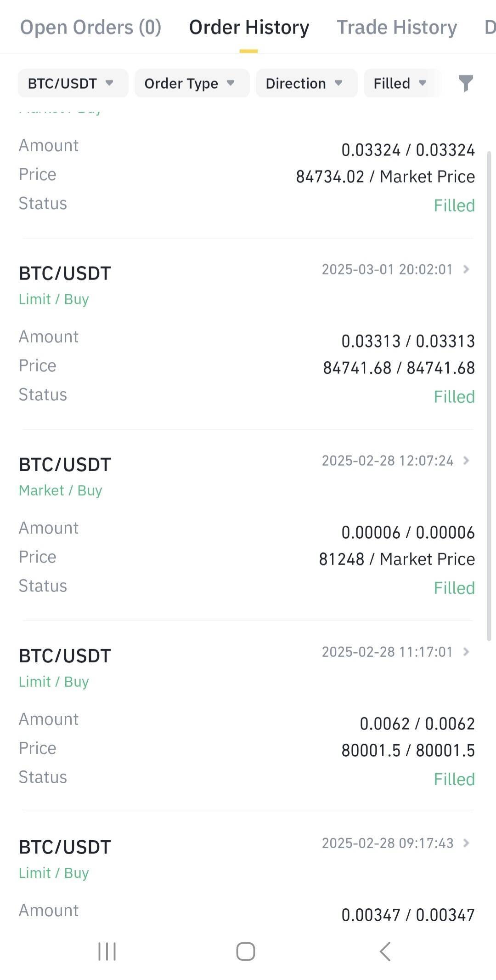Open details arrow for 2025-02-28 11:17:01 order
The width and height of the screenshot is (496, 980).
(466, 652)
